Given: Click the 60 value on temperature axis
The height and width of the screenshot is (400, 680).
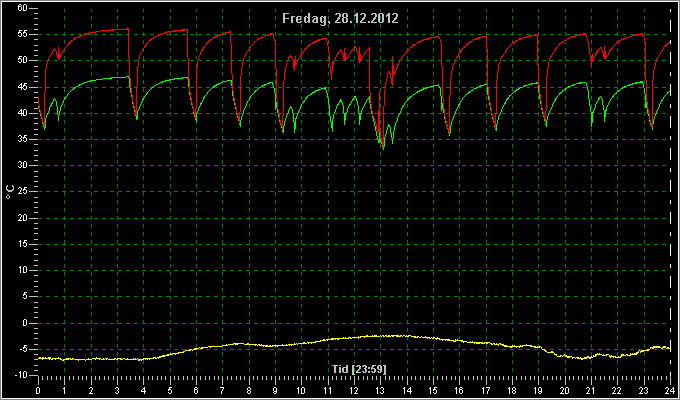Looking at the screenshot, I should [23, 8].
